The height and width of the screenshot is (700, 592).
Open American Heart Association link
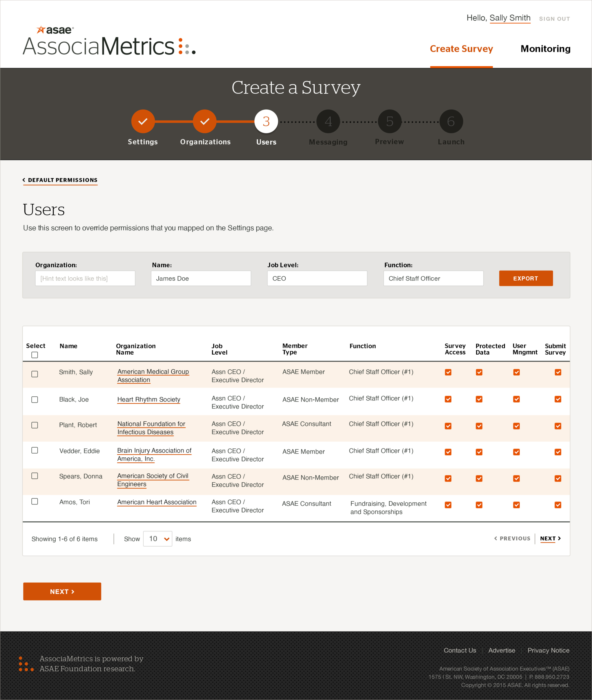[x=157, y=502]
